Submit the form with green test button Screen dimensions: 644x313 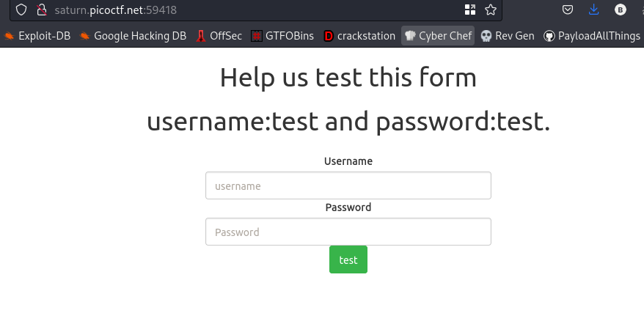click(348, 259)
